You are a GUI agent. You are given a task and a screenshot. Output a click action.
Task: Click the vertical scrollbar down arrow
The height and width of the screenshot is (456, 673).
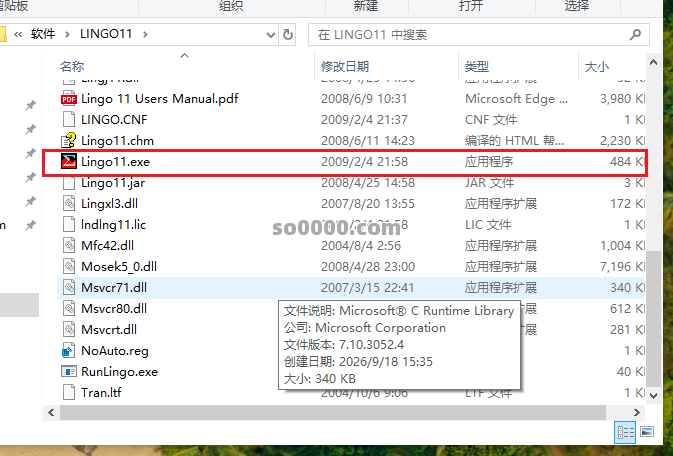coord(653,395)
